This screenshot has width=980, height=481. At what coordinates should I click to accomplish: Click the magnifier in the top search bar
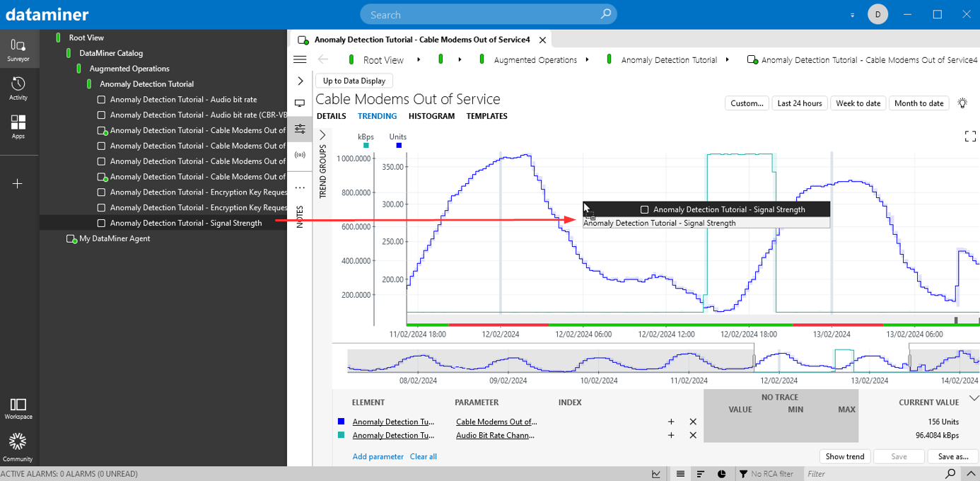pyautogui.click(x=606, y=14)
